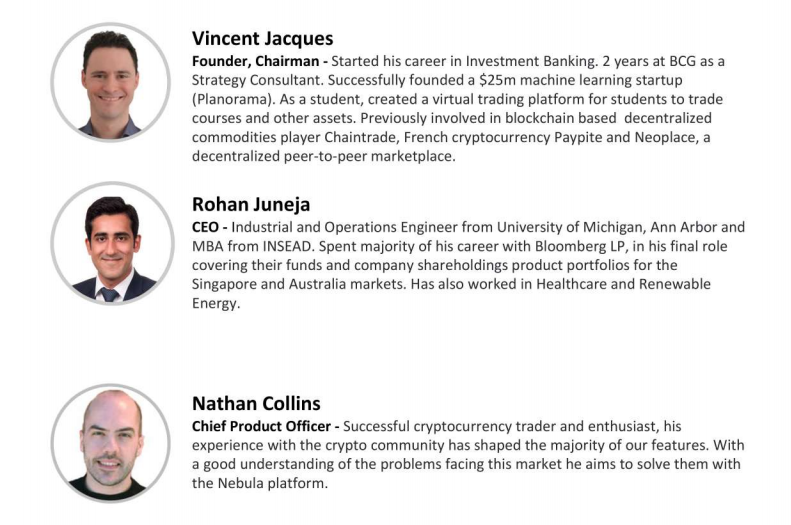This screenshot has height=525, width=791.
Task: Click 'Renewable' in Rohan's description
Action: pyautogui.click(x=675, y=284)
